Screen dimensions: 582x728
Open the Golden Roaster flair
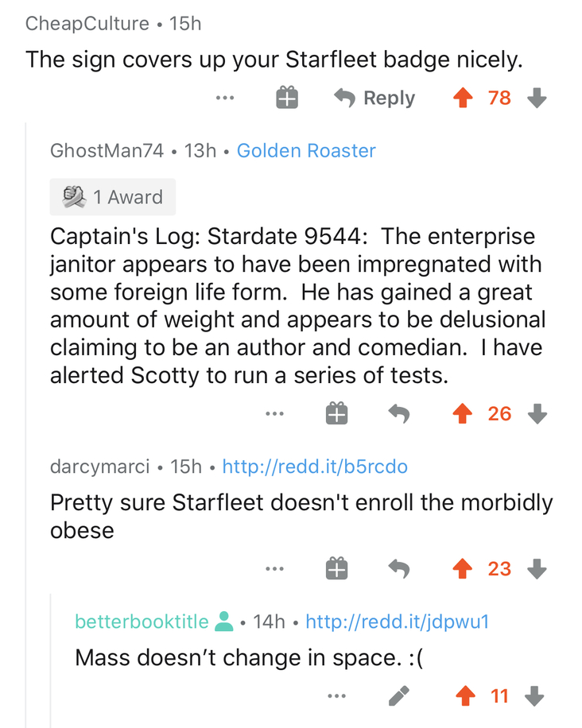coord(306,150)
